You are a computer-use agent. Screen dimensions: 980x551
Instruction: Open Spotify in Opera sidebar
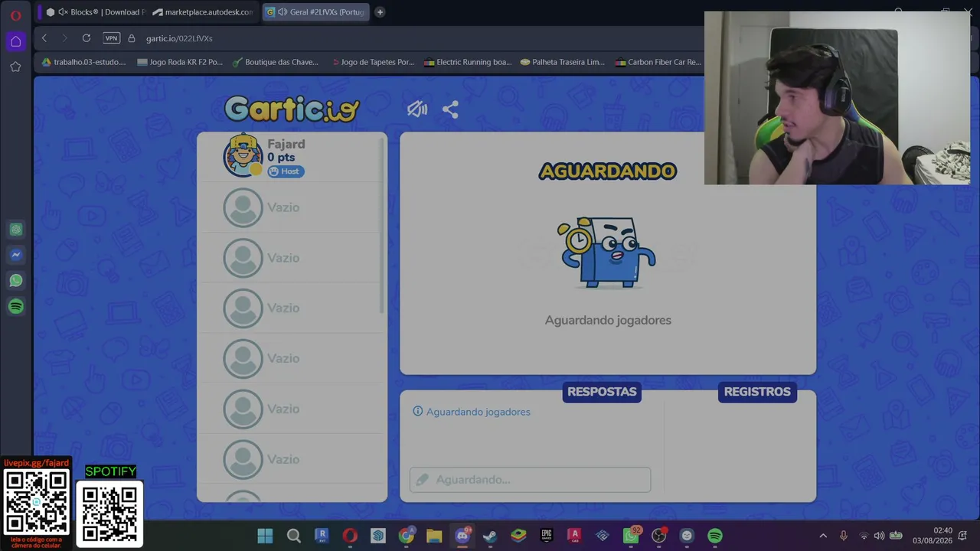coord(15,307)
